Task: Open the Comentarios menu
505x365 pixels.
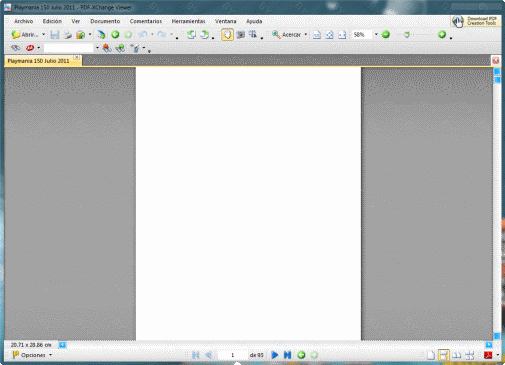Action: [x=146, y=21]
